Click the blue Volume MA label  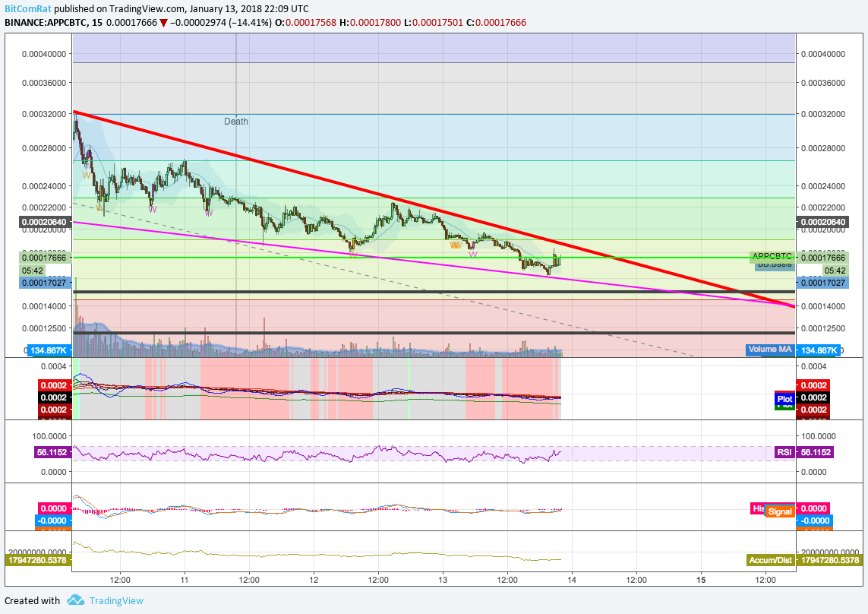pos(769,350)
